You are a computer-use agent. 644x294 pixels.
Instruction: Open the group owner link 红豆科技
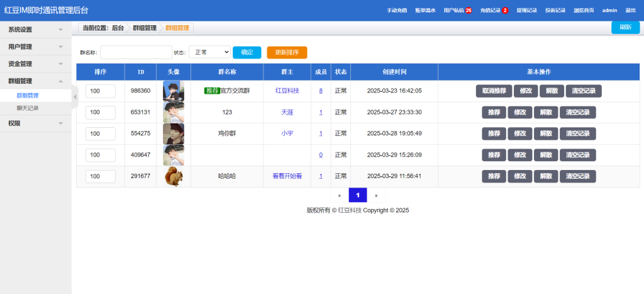[287, 91]
